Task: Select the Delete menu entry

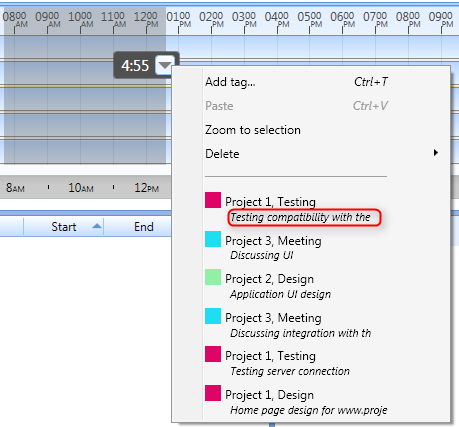Action: [x=297, y=154]
